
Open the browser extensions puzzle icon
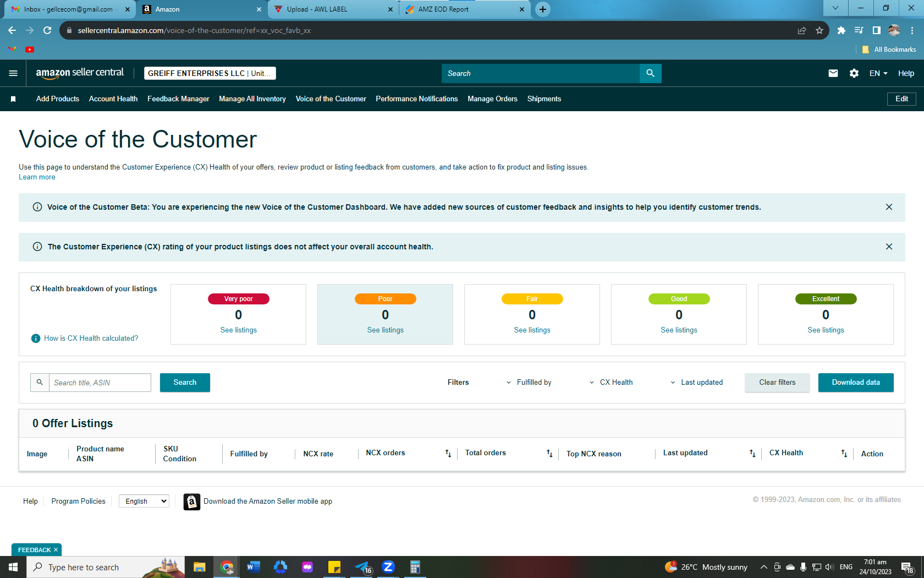pyautogui.click(x=842, y=30)
